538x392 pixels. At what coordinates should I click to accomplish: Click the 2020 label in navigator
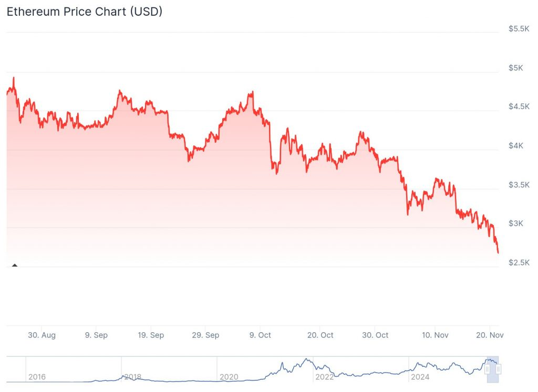229,377
